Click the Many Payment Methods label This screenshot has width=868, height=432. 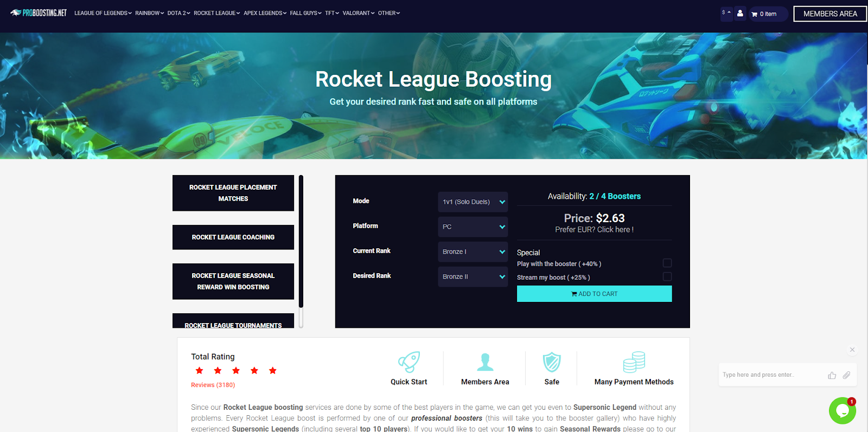click(x=634, y=382)
